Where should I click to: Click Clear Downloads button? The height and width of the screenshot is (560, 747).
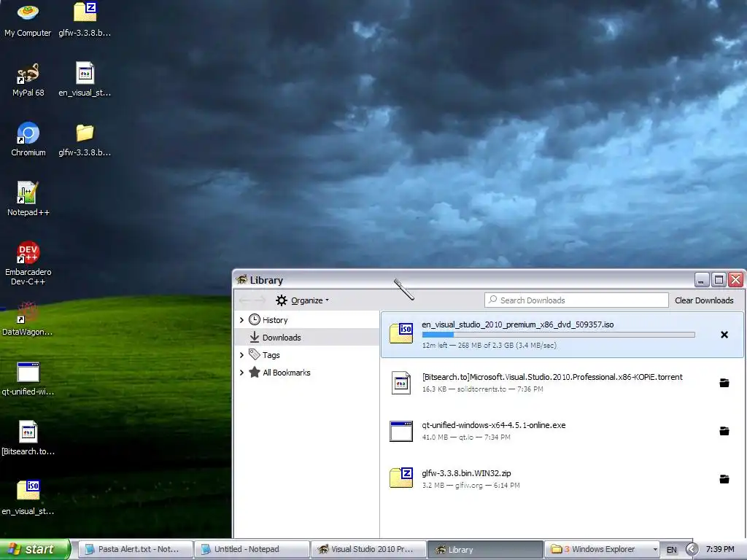pos(704,300)
